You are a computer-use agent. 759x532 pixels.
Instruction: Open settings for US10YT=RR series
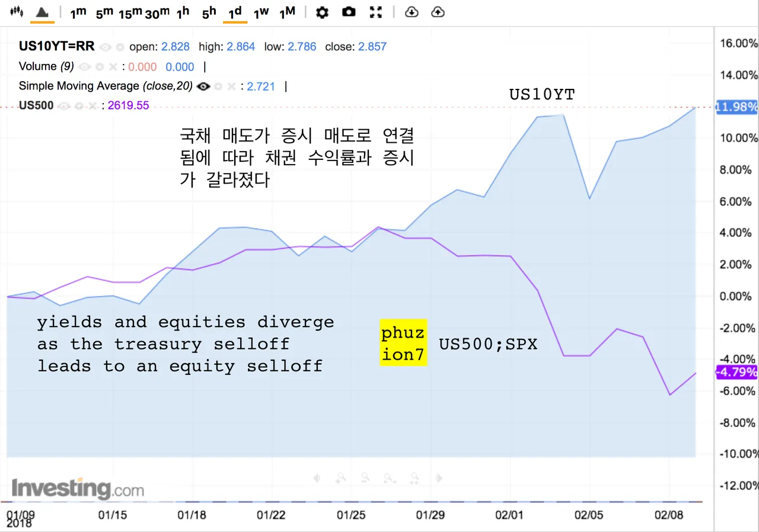click(x=120, y=47)
